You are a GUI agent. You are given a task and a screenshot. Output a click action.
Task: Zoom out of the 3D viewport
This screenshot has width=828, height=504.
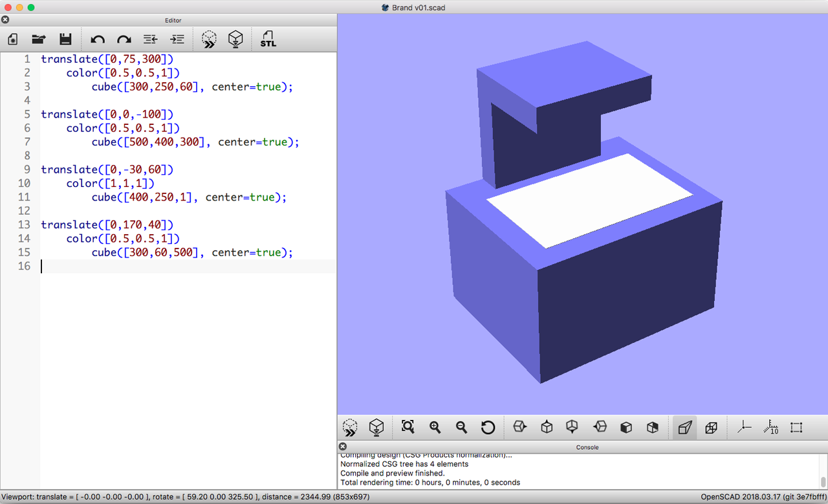click(x=461, y=427)
